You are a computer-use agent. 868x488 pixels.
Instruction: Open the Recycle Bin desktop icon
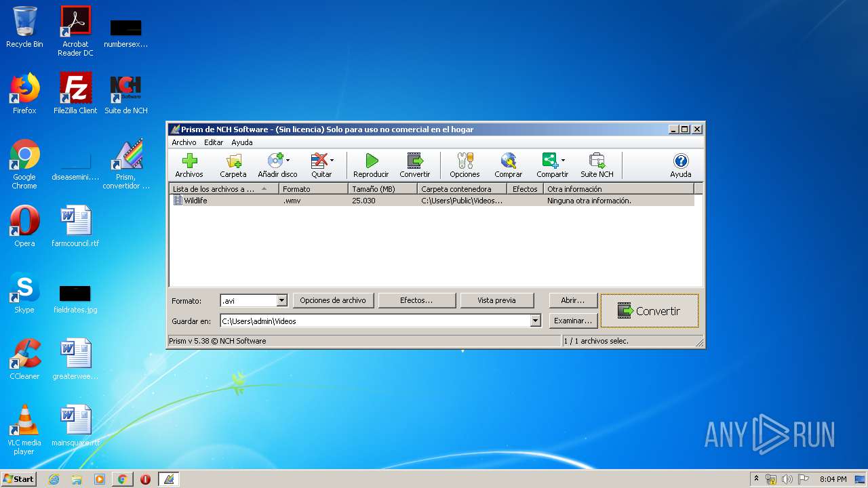(x=24, y=28)
